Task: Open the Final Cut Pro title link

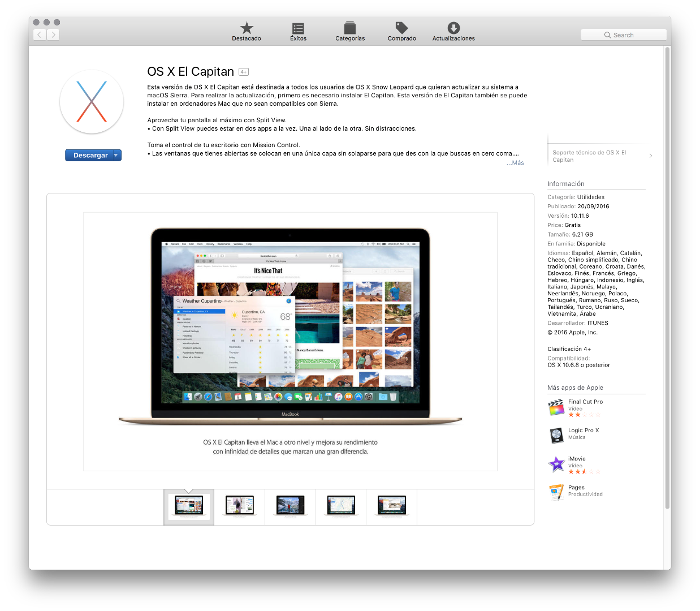Action: [585, 402]
